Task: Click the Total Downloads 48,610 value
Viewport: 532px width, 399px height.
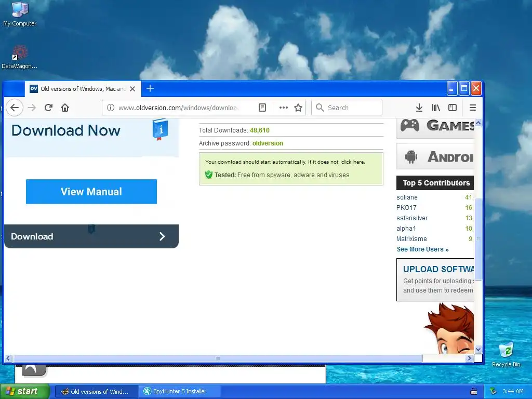Action: click(x=260, y=130)
